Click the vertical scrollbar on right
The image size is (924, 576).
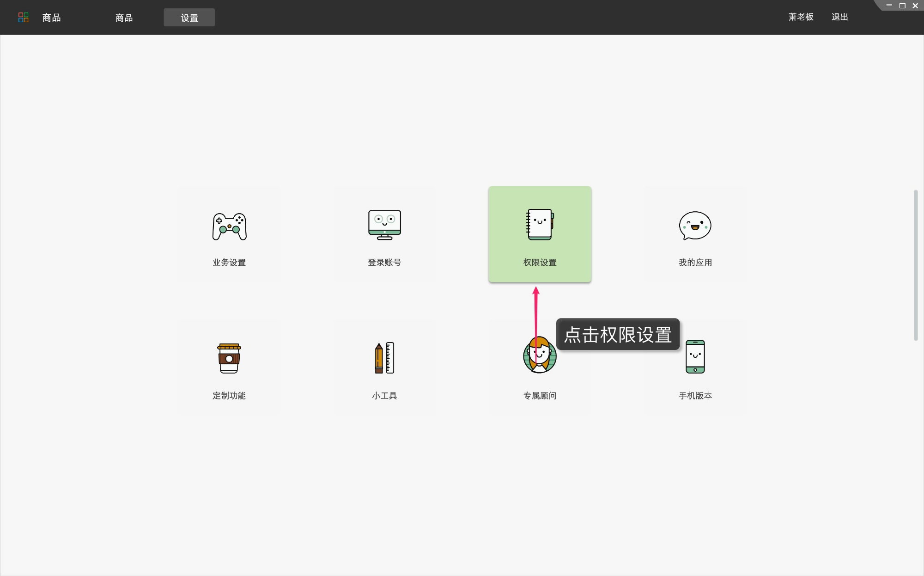click(x=915, y=265)
